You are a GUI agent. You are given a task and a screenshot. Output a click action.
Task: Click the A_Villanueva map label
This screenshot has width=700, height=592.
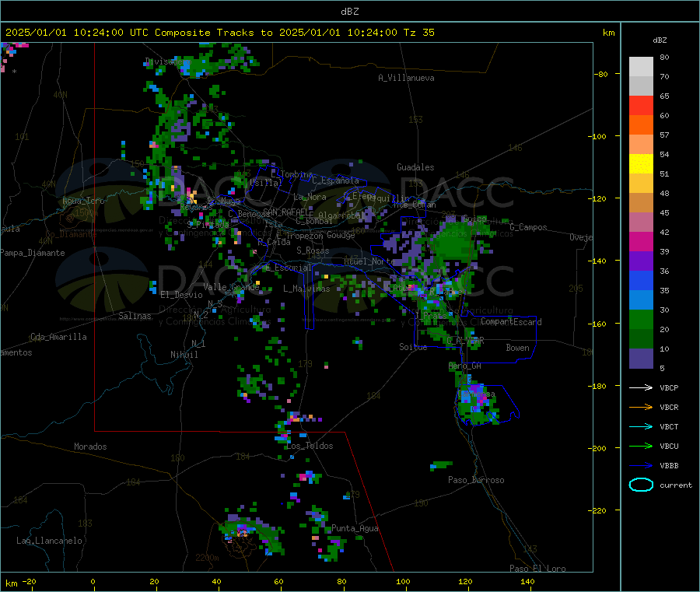[x=406, y=78]
